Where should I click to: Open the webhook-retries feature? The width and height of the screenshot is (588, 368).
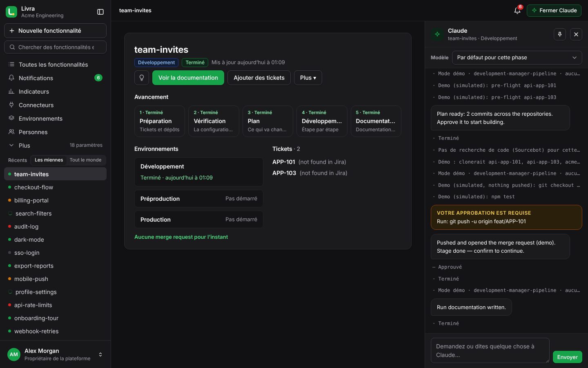tap(55, 331)
